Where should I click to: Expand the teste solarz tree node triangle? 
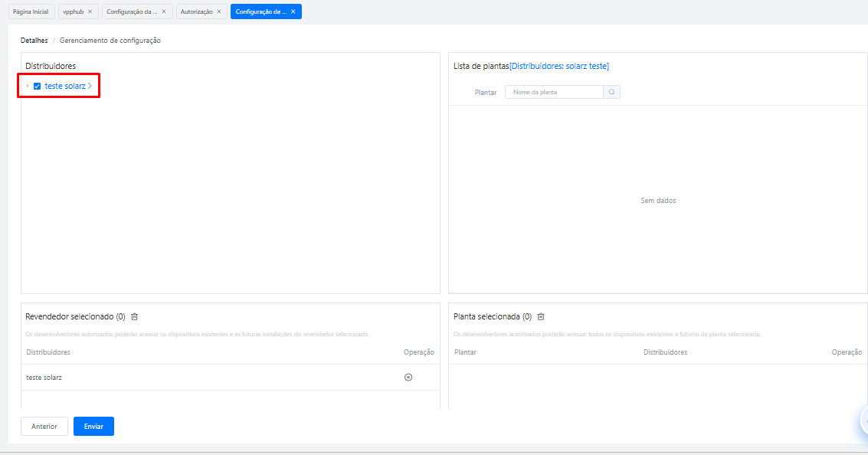click(x=28, y=87)
